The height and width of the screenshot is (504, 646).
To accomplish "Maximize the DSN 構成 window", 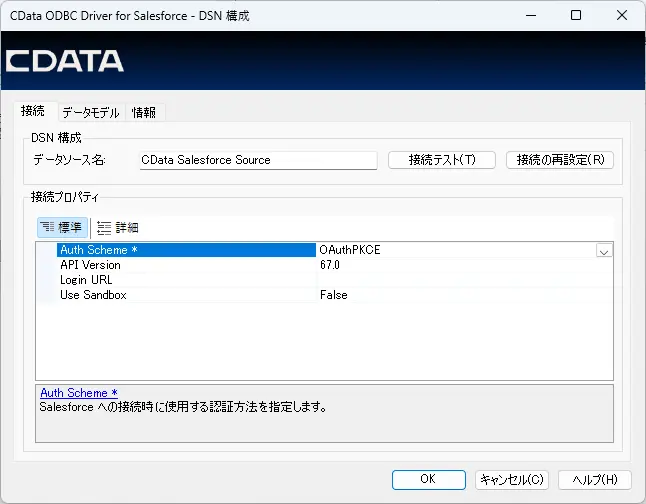I will 576,15.
